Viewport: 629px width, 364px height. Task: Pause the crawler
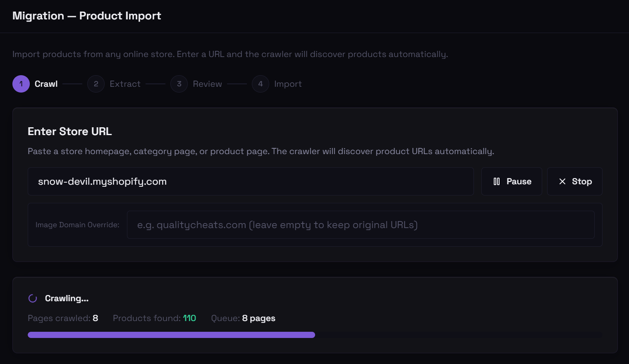(512, 181)
